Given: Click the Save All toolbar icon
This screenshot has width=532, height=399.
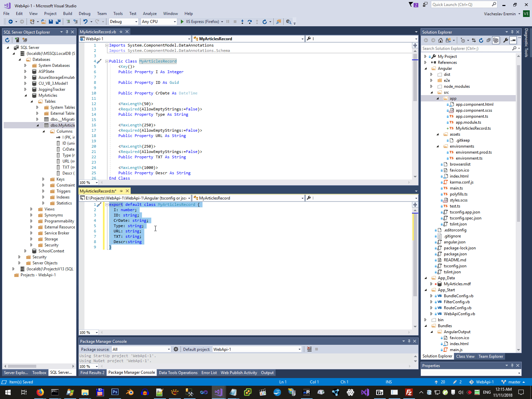Looking at the screenshot, I should pyautogui.click(x=58, y=22).
